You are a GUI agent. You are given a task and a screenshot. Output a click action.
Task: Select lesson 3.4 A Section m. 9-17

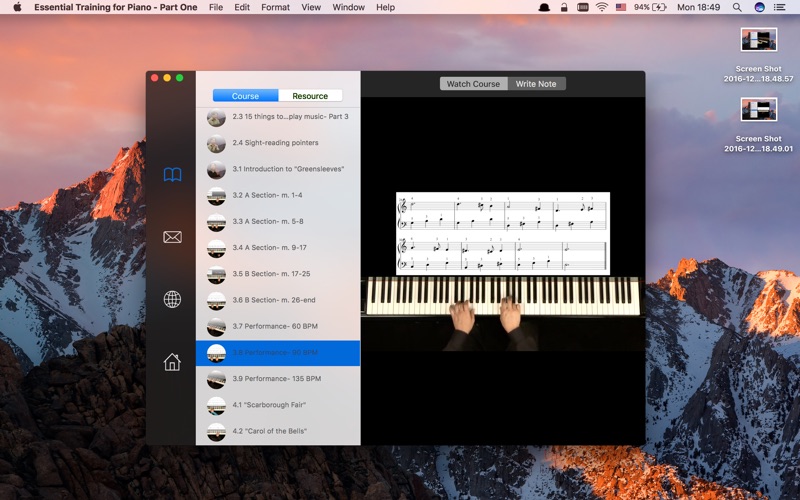278,247
